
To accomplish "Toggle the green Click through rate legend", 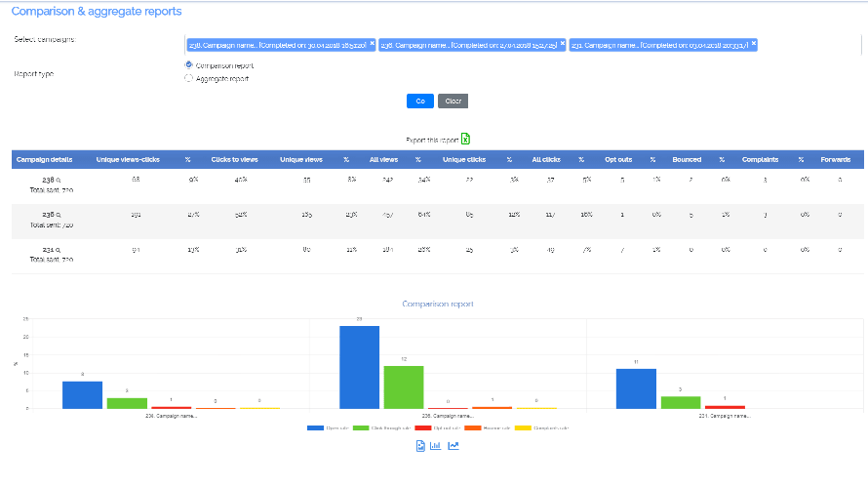I will pyautogui.click(x=361, y=427).
